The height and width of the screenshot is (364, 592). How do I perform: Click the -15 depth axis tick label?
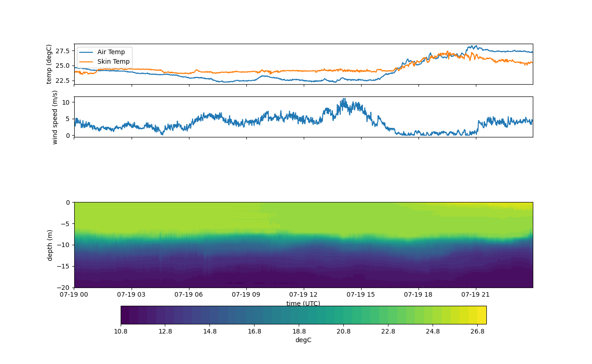[65, 266]
